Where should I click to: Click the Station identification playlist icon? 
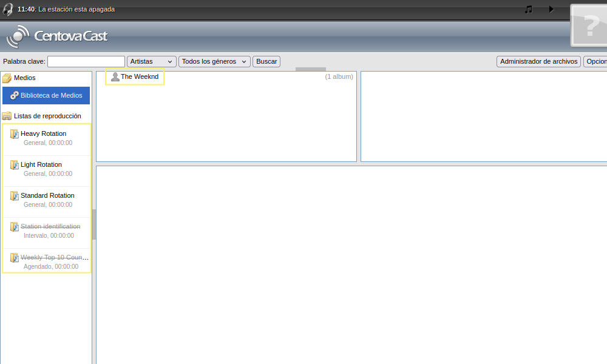pyautogui.click(x=15, y=227)
